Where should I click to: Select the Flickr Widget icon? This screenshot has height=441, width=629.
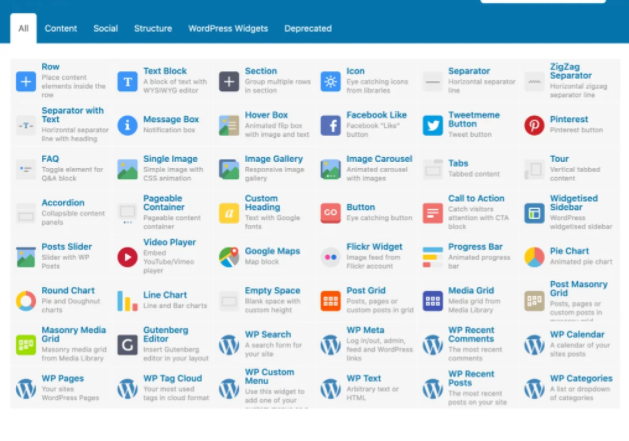pyautogui.click(x=331, y=257)
